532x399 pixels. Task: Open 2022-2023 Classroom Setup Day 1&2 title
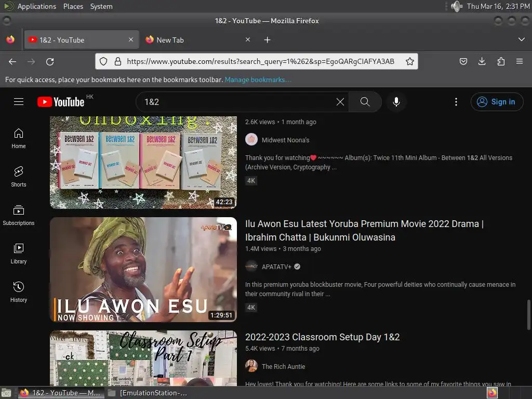[x=322, y=337]
